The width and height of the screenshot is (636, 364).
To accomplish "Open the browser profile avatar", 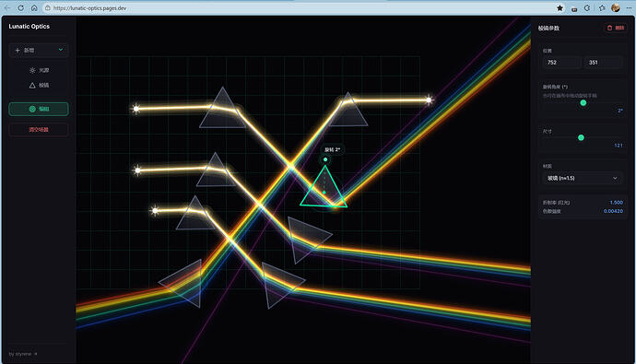I will (616, 7).
